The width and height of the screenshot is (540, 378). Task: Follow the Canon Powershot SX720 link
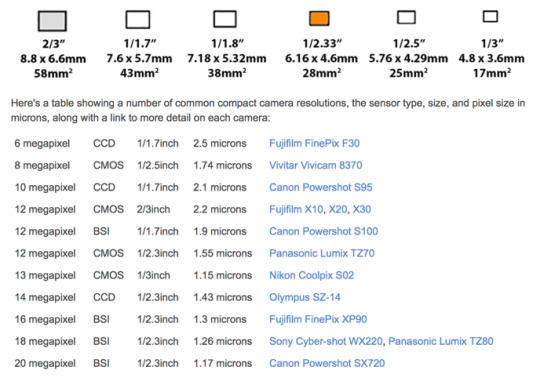pos(327,364)
